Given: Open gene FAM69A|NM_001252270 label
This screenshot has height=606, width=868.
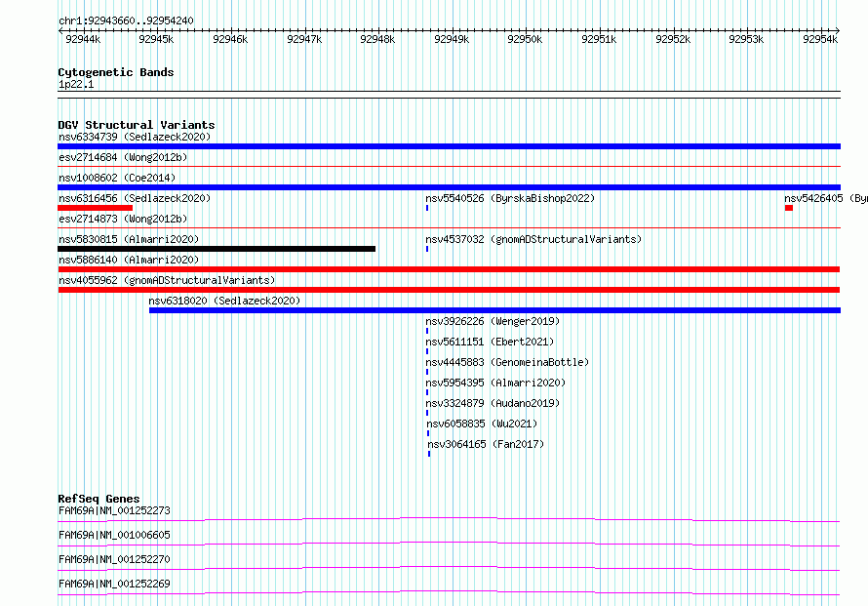Looking at the screenshot, I should [114, 559].
